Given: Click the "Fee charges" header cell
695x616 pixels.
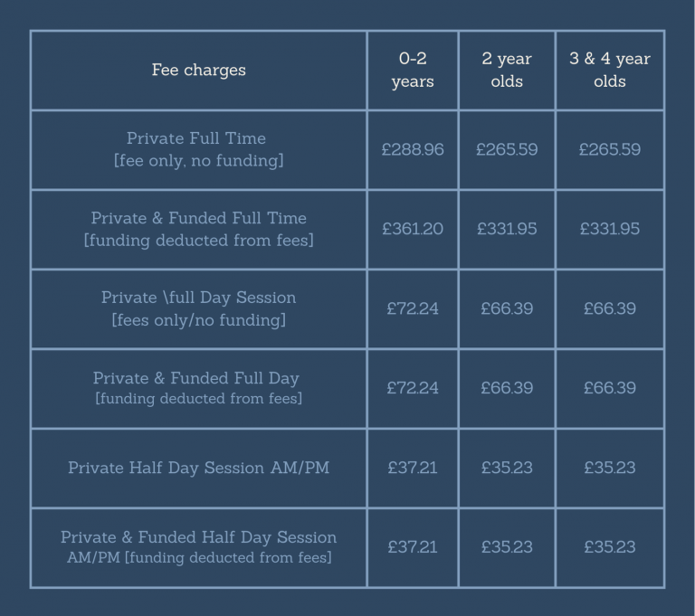Looking at the screenshot, I should 198,70.
